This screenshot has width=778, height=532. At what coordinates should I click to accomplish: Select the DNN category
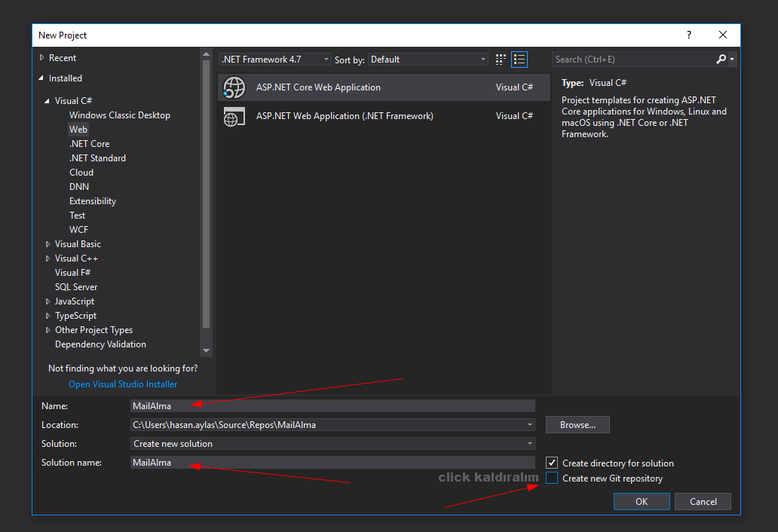[79, 187]
